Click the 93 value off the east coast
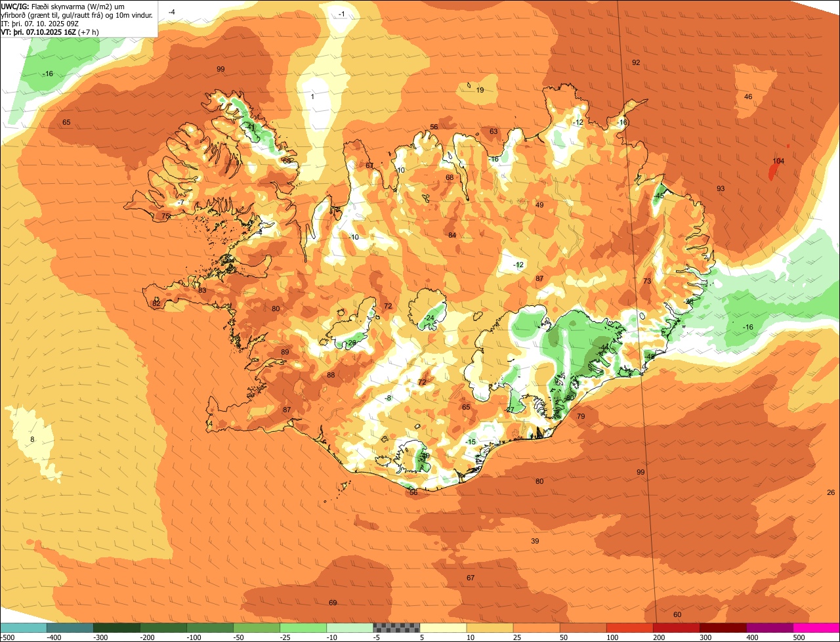Screen dimensions: 840x642 click(721, 188)
